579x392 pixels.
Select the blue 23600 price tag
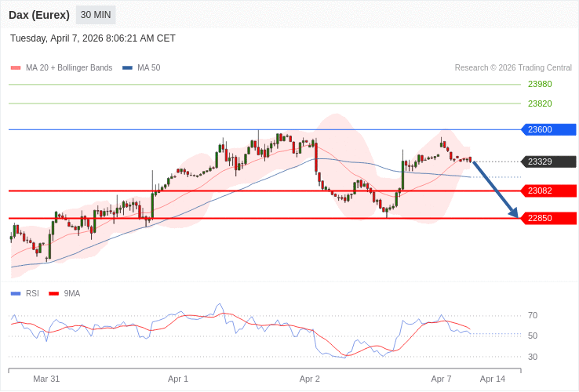tap(548, 129)
